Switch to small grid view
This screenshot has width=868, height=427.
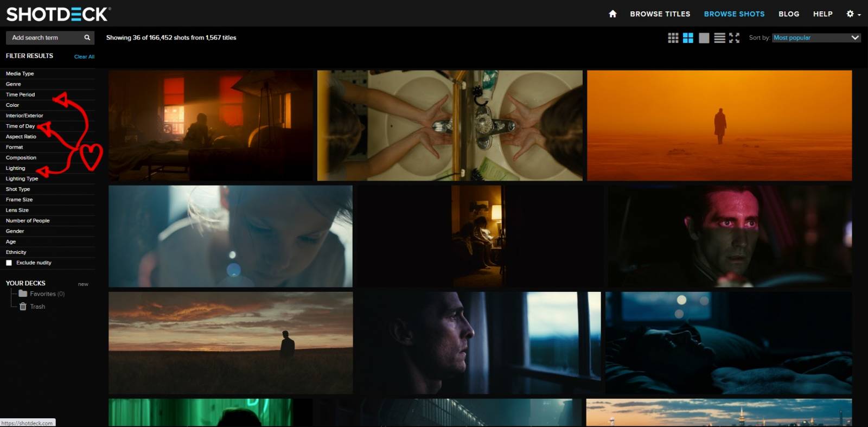[673, 38]
